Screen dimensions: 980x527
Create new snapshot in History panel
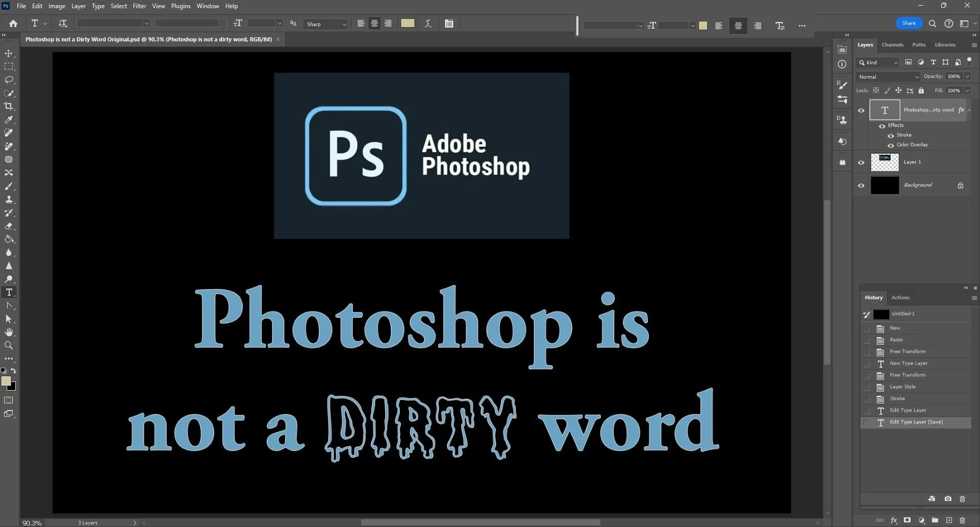click(x=948, y=499)
